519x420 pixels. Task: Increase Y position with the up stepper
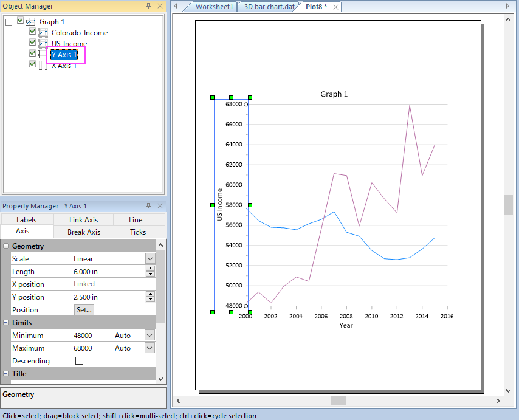150,294
